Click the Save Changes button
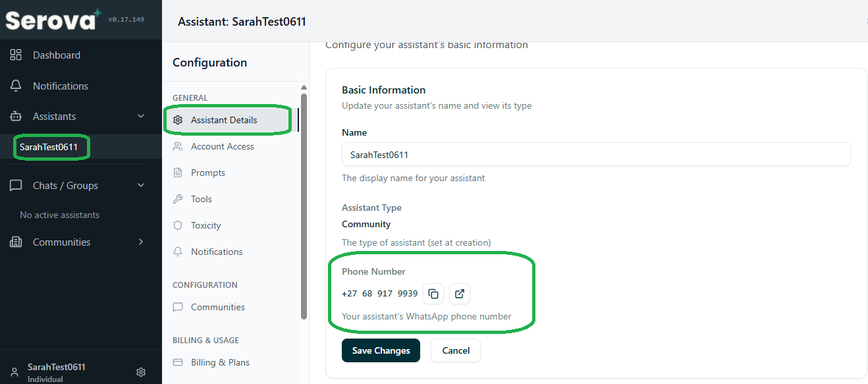This screenshot has height=384, width=868. (381, 350)
